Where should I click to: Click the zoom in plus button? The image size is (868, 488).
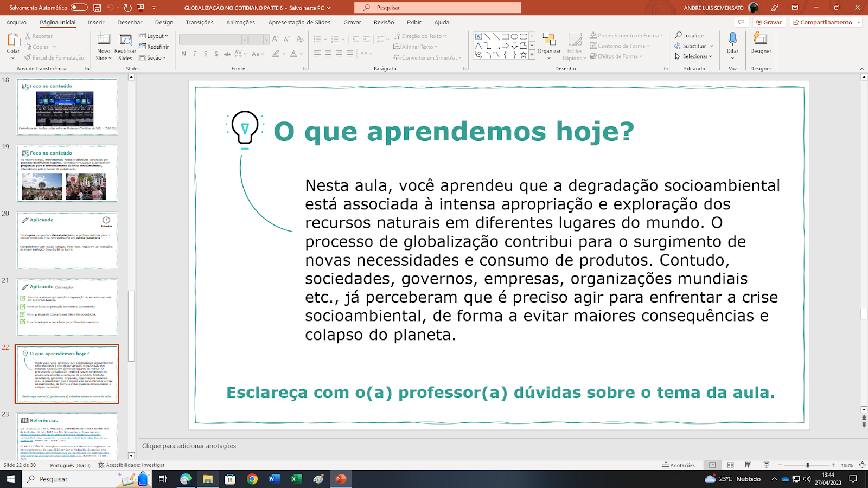(833, 465)
